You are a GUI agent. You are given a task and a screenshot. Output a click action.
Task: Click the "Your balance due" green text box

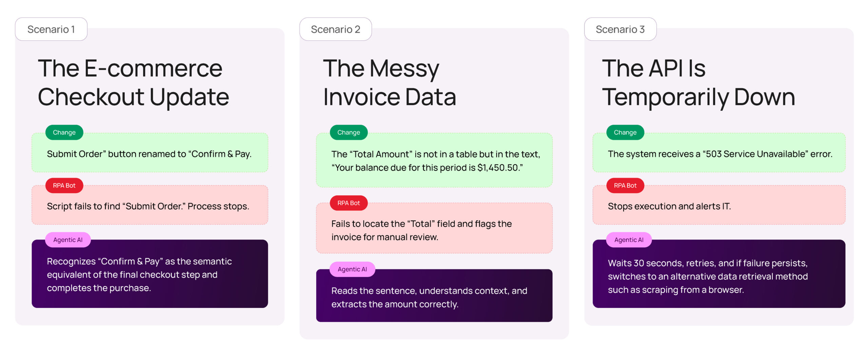pos(434,161)
